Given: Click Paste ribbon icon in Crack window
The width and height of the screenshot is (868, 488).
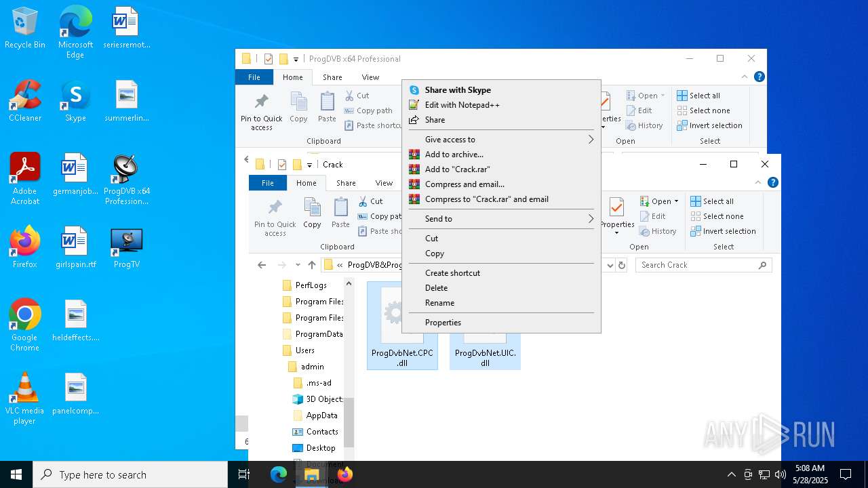Looking at the screenshot, I should point(340,213).
